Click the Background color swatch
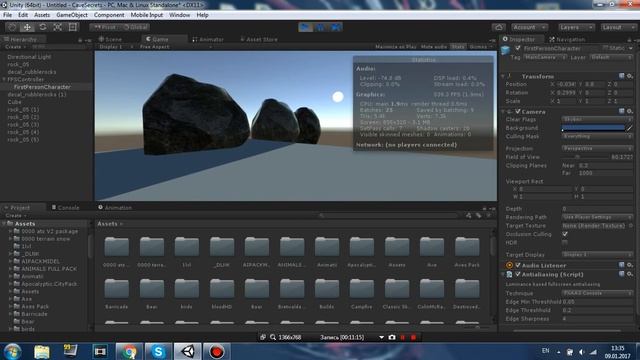640x360 pixels. 593,128
